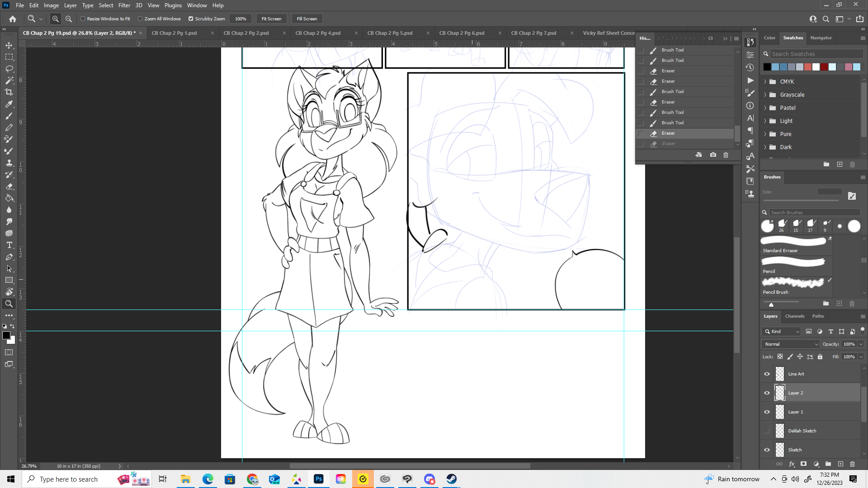This screenshot has width=868, height=488.
Task: Show the Delilah Sketch layer
Action: tap(767, 431)
